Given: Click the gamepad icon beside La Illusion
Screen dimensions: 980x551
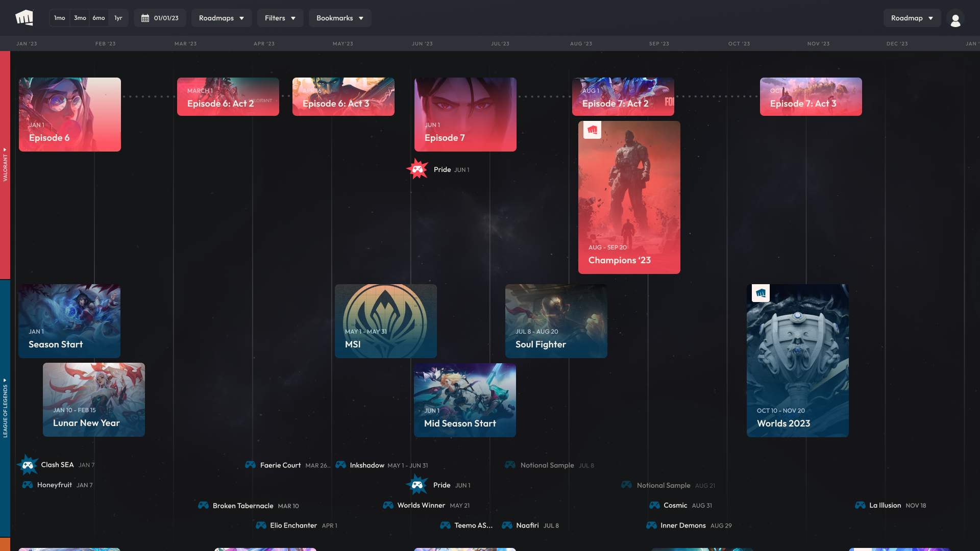Looking at the screenshot, I should point(860,505).
